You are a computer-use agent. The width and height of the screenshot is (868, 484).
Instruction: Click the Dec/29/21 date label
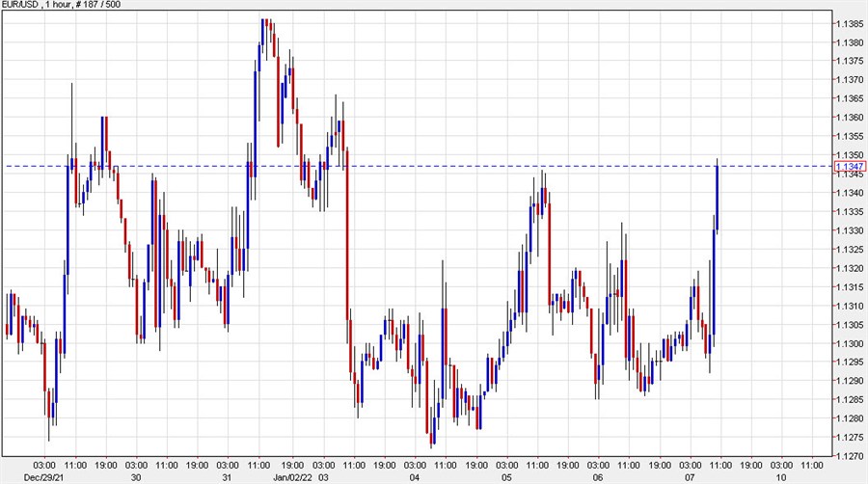(x=44, y=477)
